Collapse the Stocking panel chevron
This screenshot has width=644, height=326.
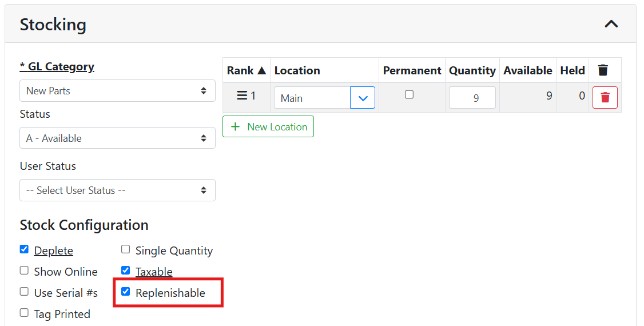(611, 24)
